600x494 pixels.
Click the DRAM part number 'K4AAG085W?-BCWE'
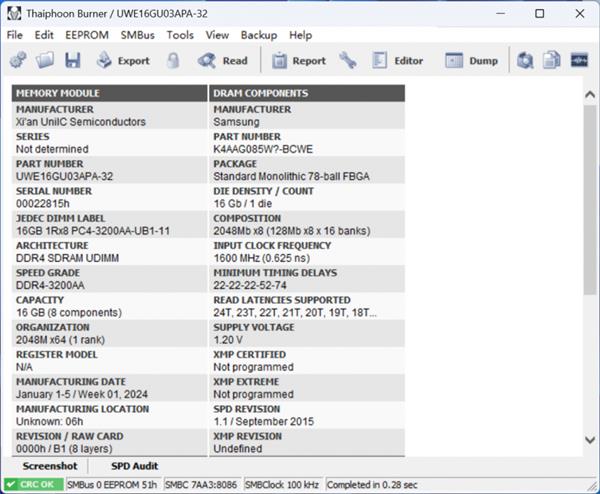point(263,149)
